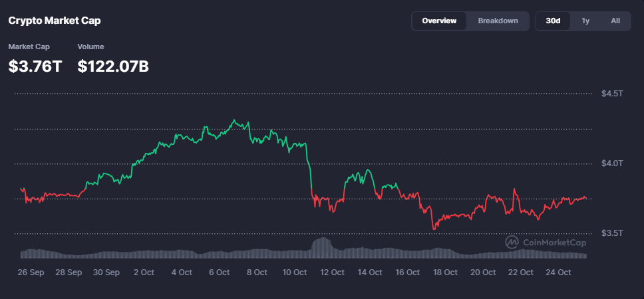This screenshot has width=644, height=299.
Task: Click the tallest volume spike near 11 Oct
Action: [x=323, y=239]
